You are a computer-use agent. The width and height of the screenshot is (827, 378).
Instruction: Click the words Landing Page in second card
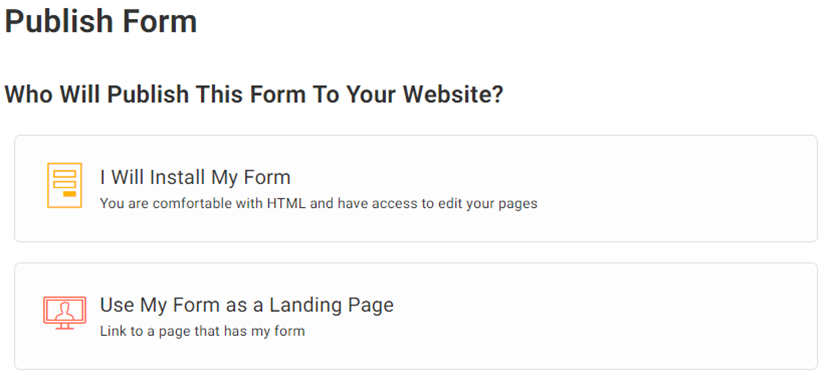(332, 305)
